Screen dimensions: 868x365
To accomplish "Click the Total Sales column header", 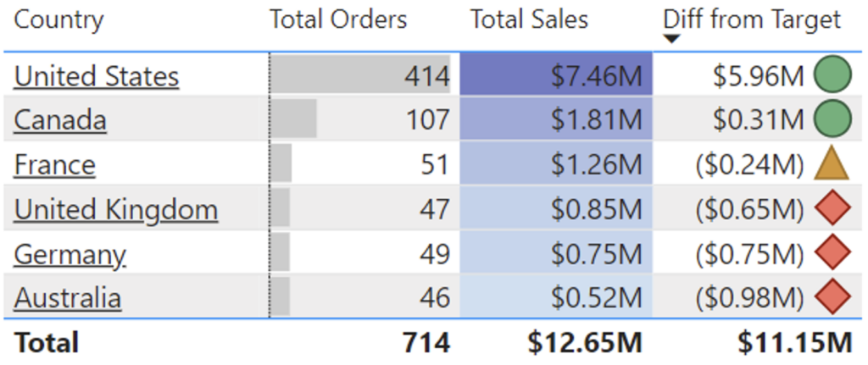I will click(x=529, y=19).
